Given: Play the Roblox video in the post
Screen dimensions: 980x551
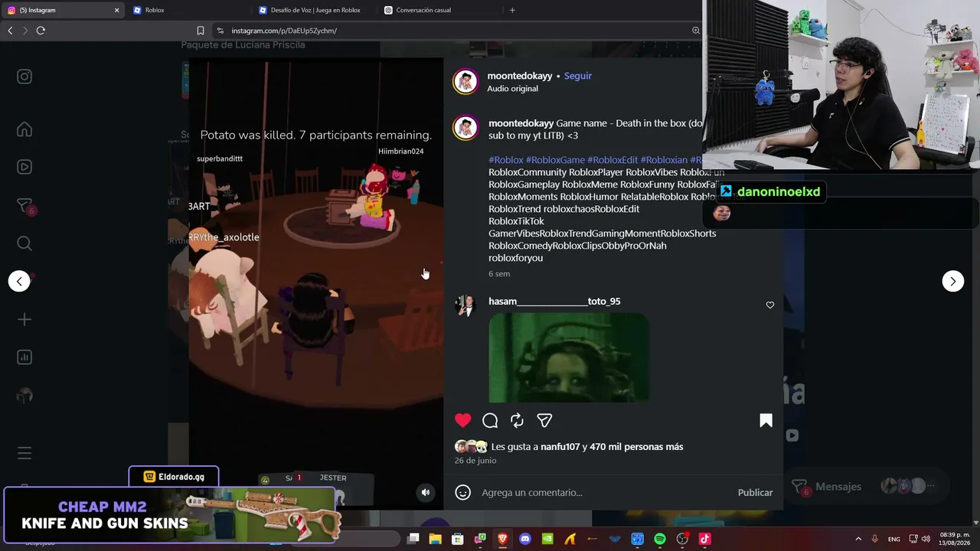Looking at the screenshot, I should click(316, 283).
